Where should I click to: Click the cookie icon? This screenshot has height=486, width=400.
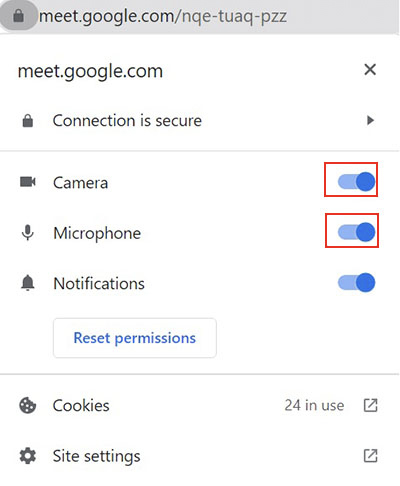[28, 406]
